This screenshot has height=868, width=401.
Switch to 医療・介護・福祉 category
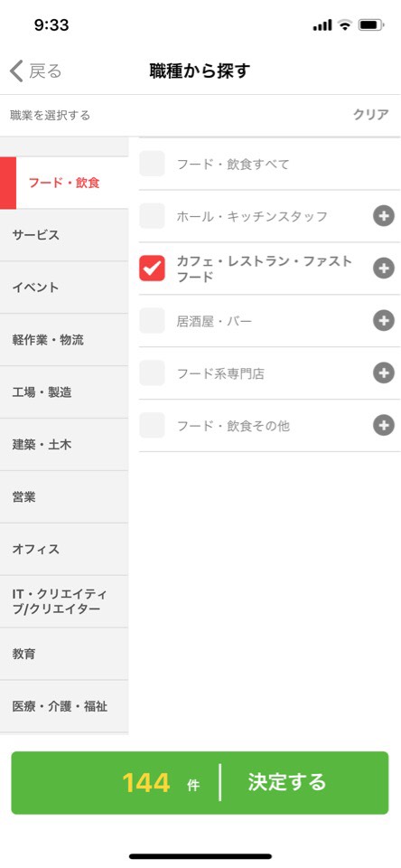(64, 706)
